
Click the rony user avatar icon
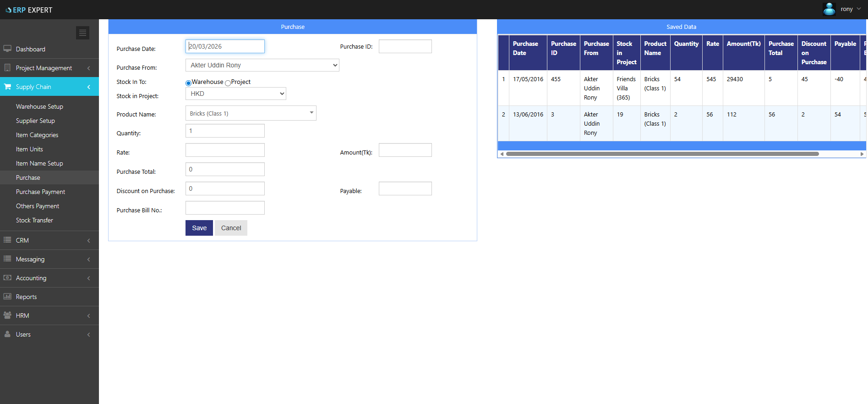pyautogui.click(x=829, y=9)
